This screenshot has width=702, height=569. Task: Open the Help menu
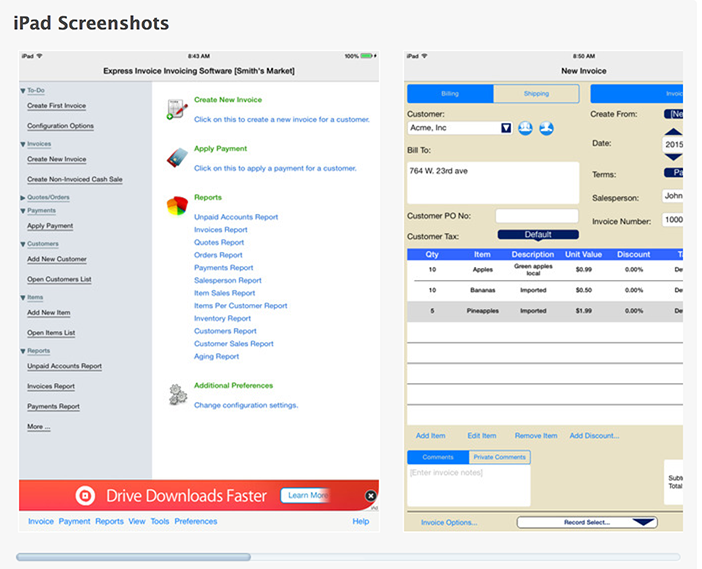click(x=360, y=522)
